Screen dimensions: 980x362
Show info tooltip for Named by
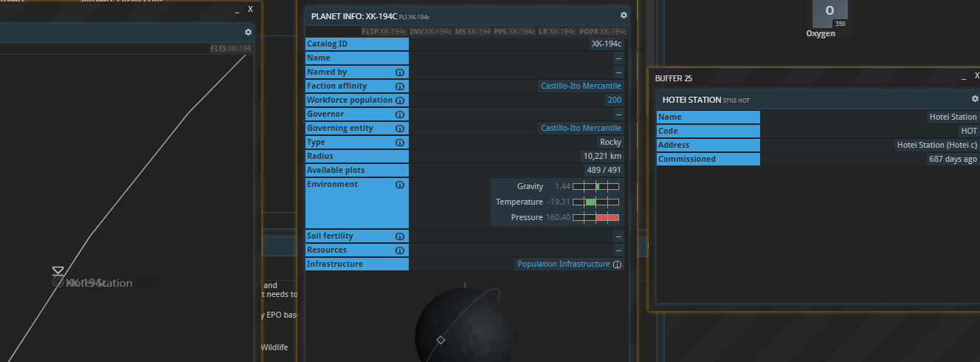point(400,72)
